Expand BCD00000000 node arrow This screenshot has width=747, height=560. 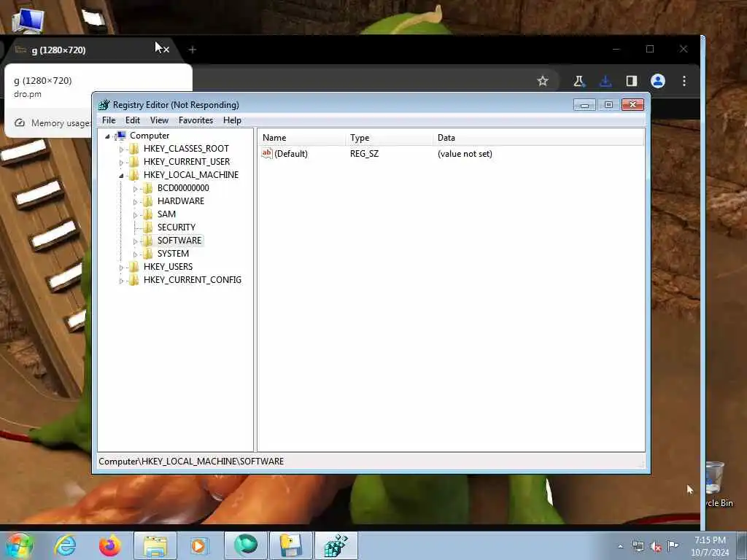click(135, 189)
